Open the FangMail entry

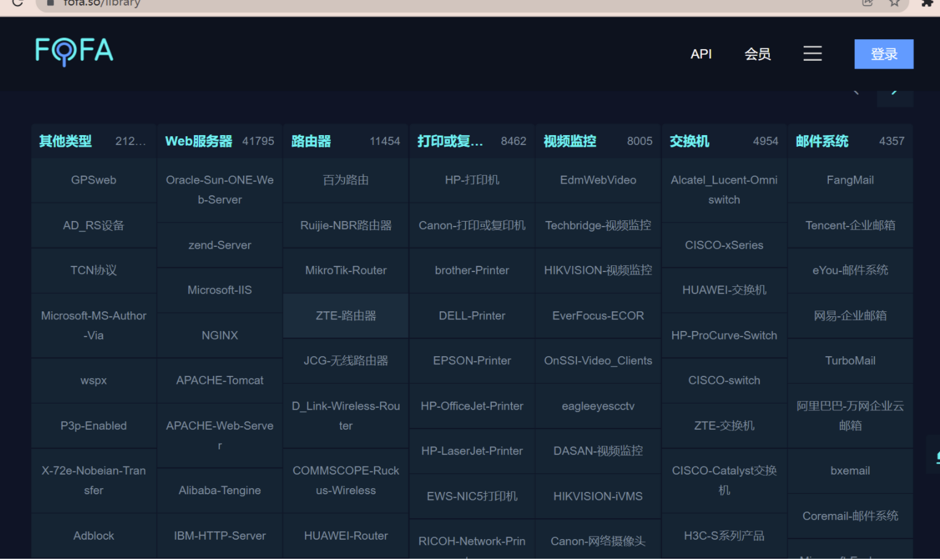[x=850, y=181]
